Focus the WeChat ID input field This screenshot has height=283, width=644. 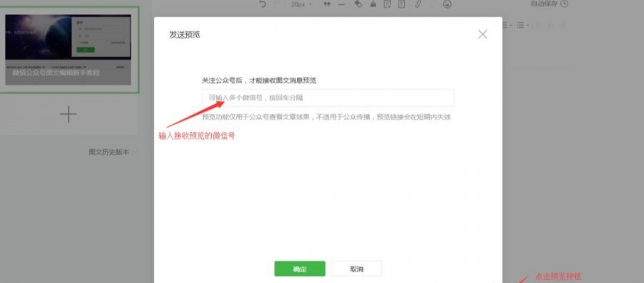coord(328,98)
